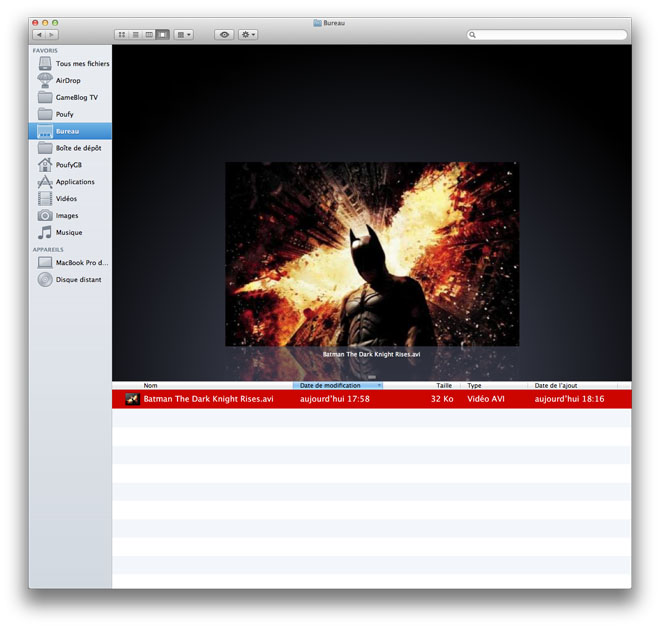Click the Batman cover flow thumbnail
Viewport: 660px width, 628px height.
[x=372, y=254]
